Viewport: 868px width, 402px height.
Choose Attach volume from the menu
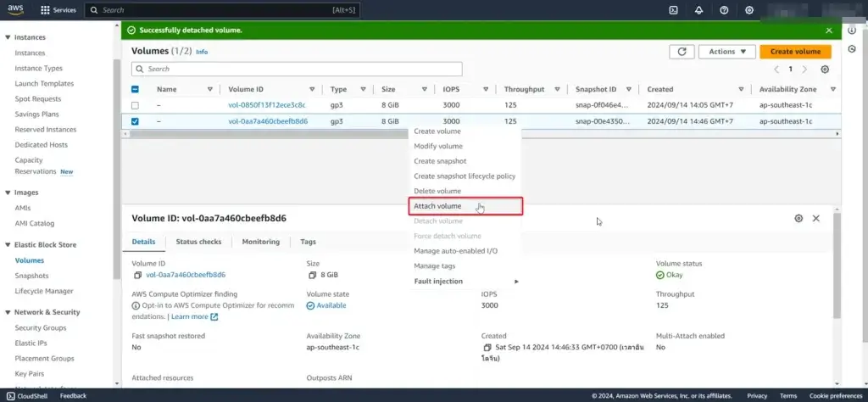[x=465, y=206]
